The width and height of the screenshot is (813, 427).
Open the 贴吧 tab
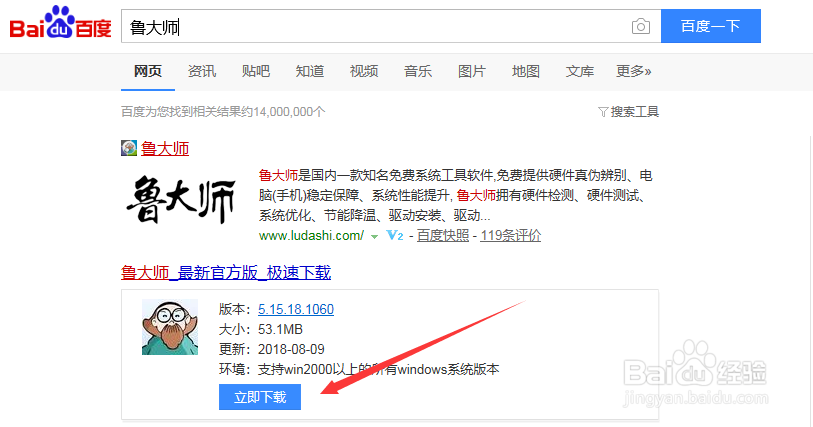256,71
